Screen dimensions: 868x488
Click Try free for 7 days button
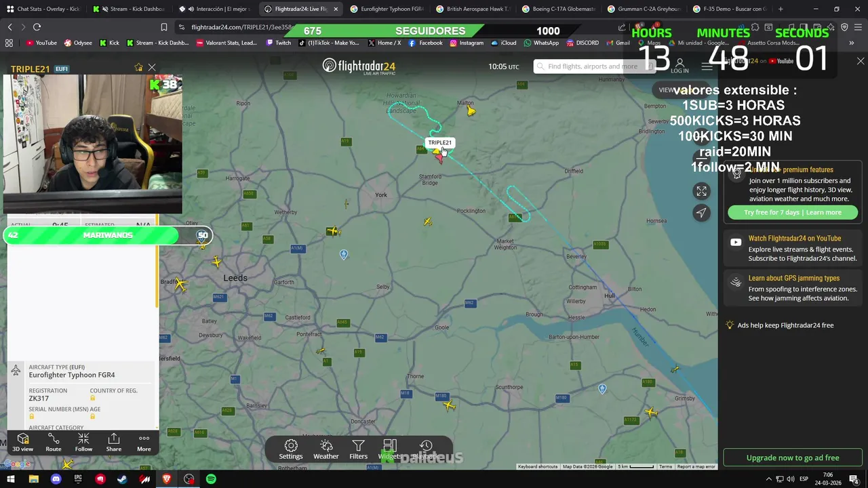793,212
